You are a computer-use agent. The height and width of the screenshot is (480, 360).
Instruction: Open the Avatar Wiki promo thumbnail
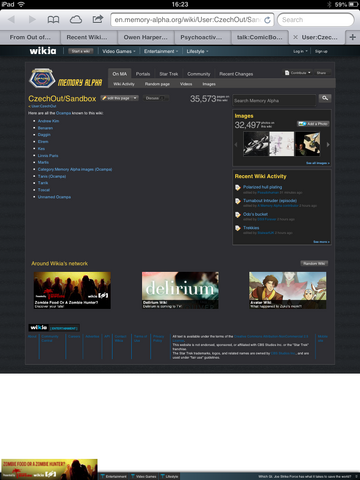point(288,290)
